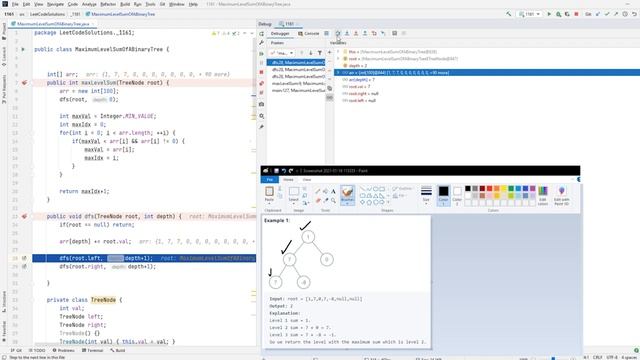The width and height of the screenshot is (640, 360).
Task: Expand the 'root' variable node
Action: (x=338, y=59)
